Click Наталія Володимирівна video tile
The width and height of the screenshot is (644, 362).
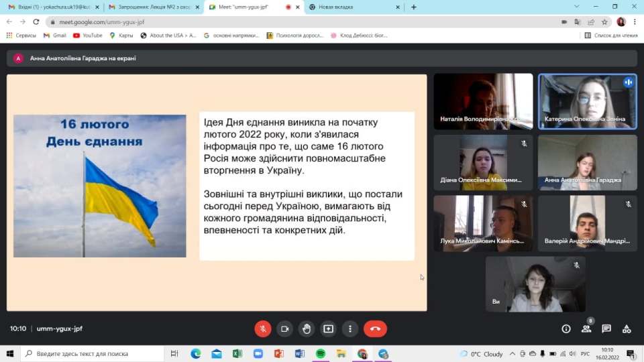pos(484,101)
